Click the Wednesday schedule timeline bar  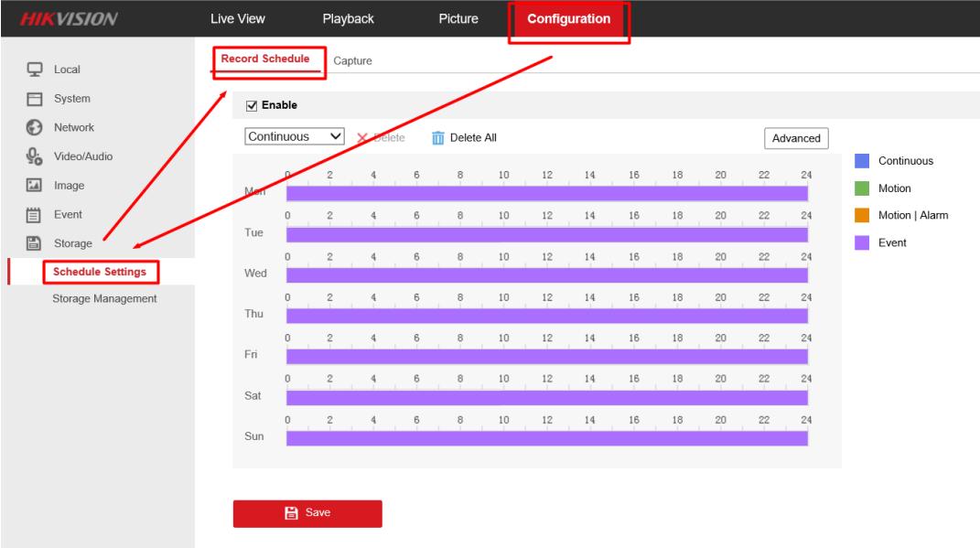[547, 275]
